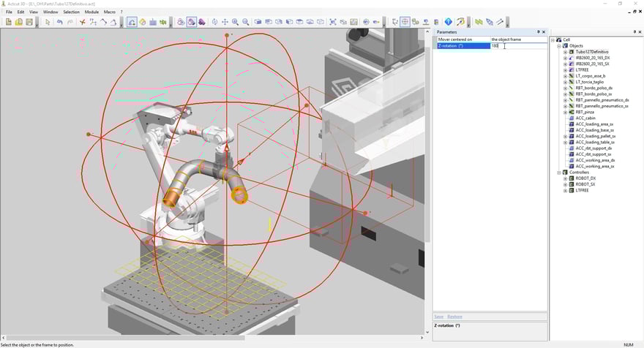Screen dimensions: 644x348
Task: Click the Z-rotation value input field
Action: coord(517,46)
